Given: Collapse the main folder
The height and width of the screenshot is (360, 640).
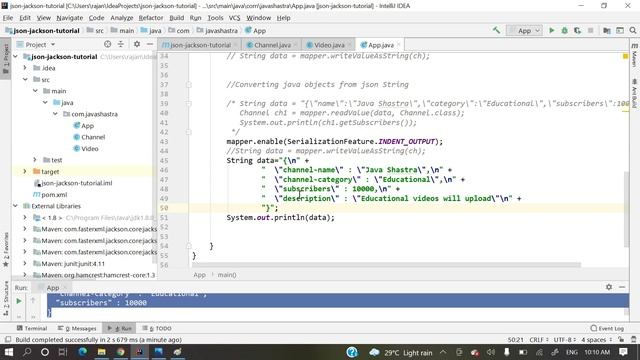Looking at the screenshot, I should pos(36,91).
